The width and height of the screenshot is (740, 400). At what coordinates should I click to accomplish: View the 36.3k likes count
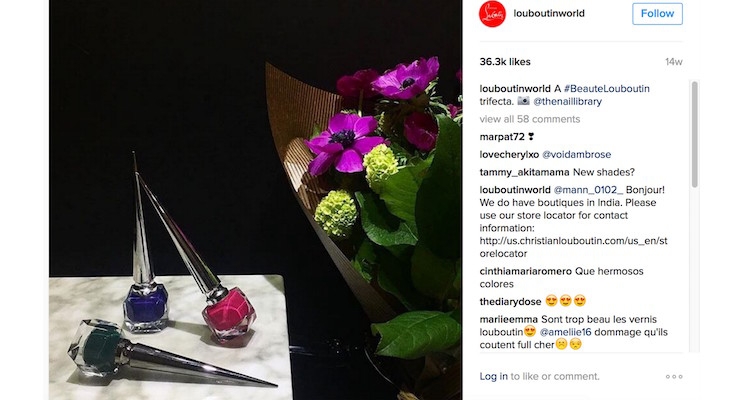(x=505, y=62)
